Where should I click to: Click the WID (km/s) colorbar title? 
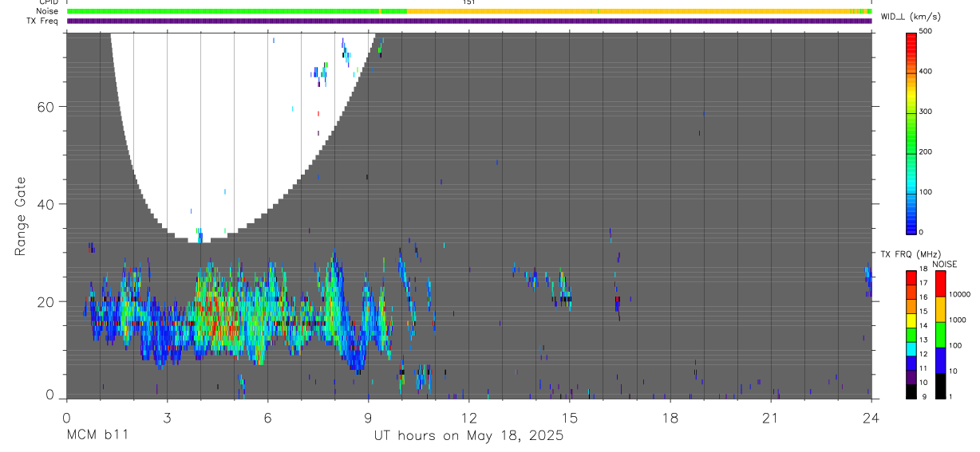[x=911, y=17]
